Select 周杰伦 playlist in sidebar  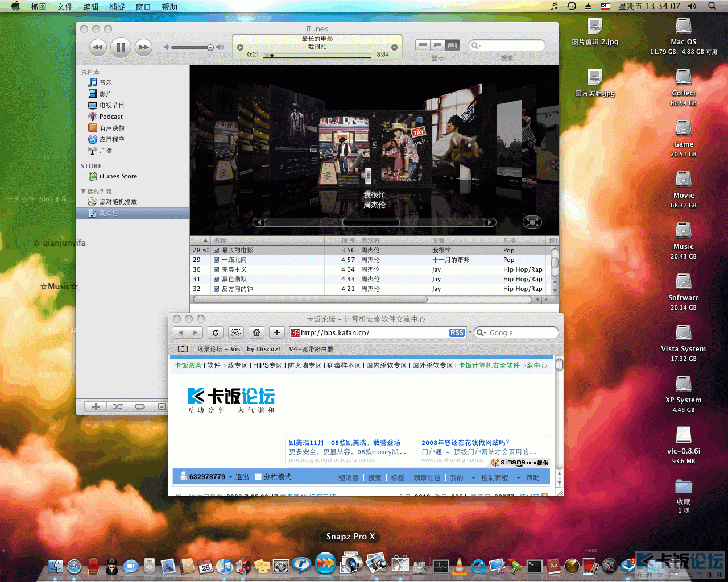click(133, 213)
